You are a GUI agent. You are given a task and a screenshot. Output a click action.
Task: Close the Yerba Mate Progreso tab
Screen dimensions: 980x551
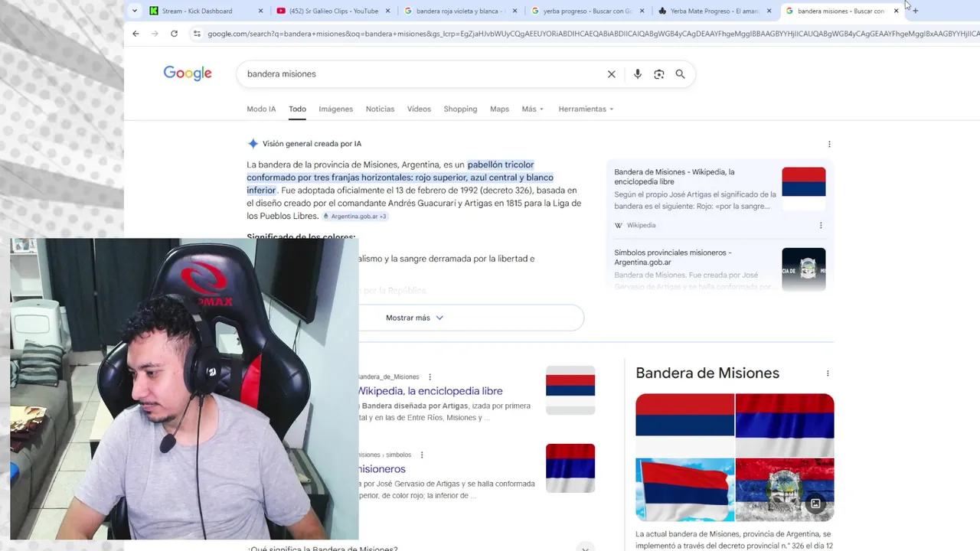[x=769, y=11]
